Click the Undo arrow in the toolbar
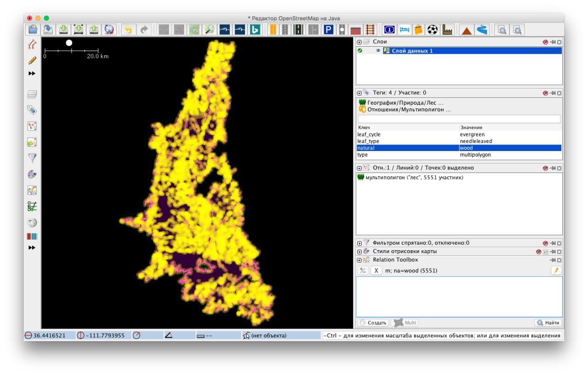 (128, 30)
